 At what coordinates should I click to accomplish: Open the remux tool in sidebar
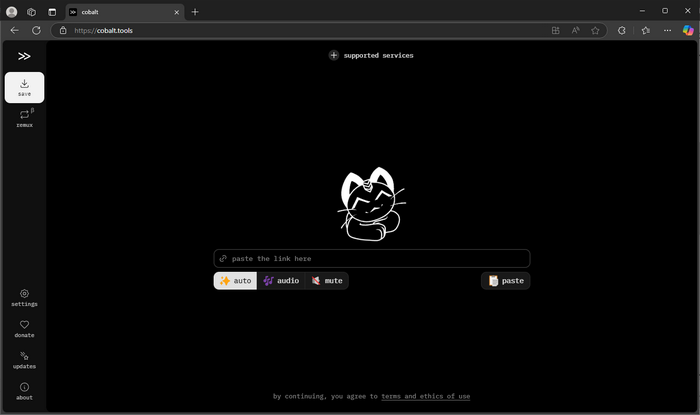tap(24, 119)
